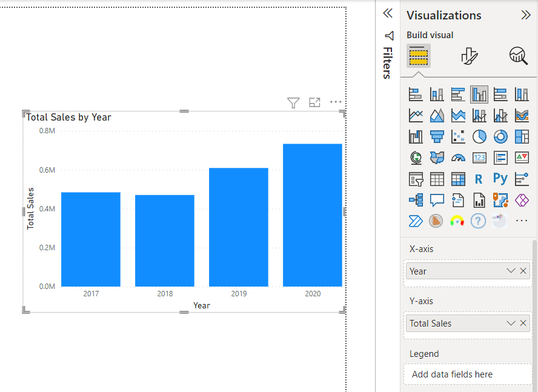The height and width of the screenshot is (392, 538).
Task: Insert the Card (123) visual
Action: pyautogui.click(x=479, y=158)
